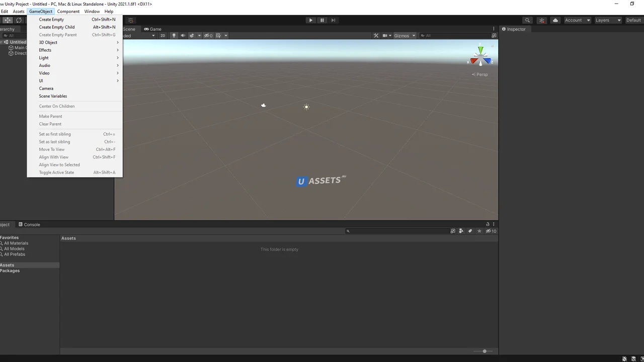Screen dimensions: 644x362
Task: Open the cloud services icon
Action: point(555,20)
